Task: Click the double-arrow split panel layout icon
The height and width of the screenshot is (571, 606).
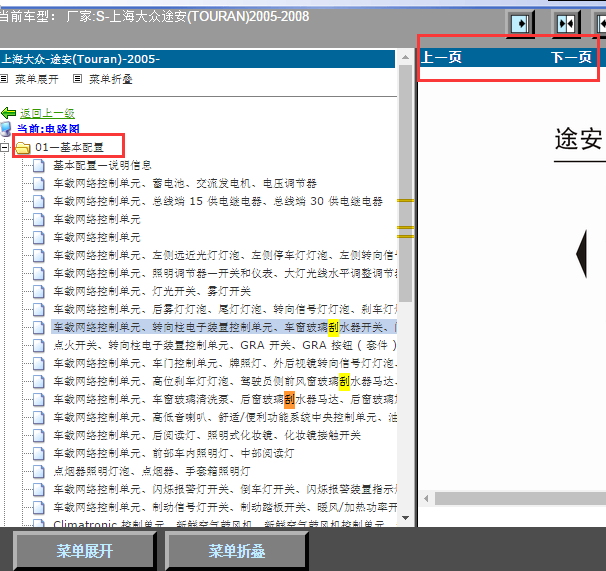Action: (x=566, y=24)
